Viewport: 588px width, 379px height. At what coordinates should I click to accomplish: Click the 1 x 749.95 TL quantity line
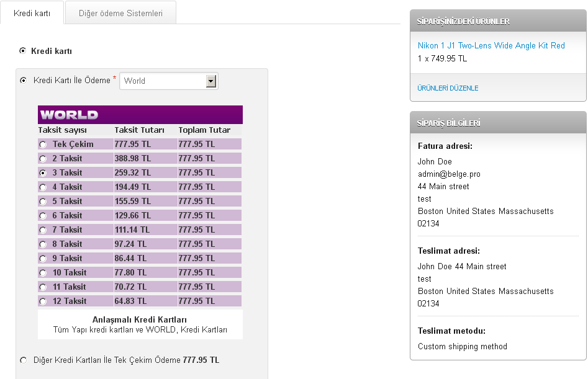point(442,58)
